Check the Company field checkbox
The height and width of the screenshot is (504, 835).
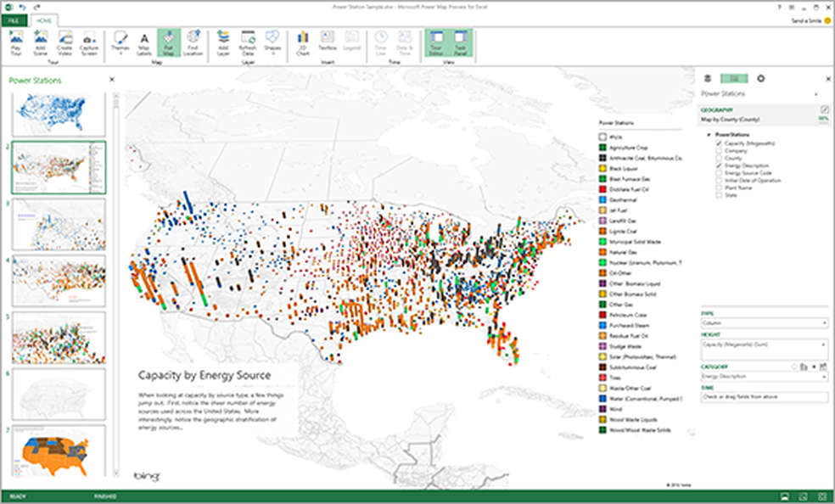(720, 148)
